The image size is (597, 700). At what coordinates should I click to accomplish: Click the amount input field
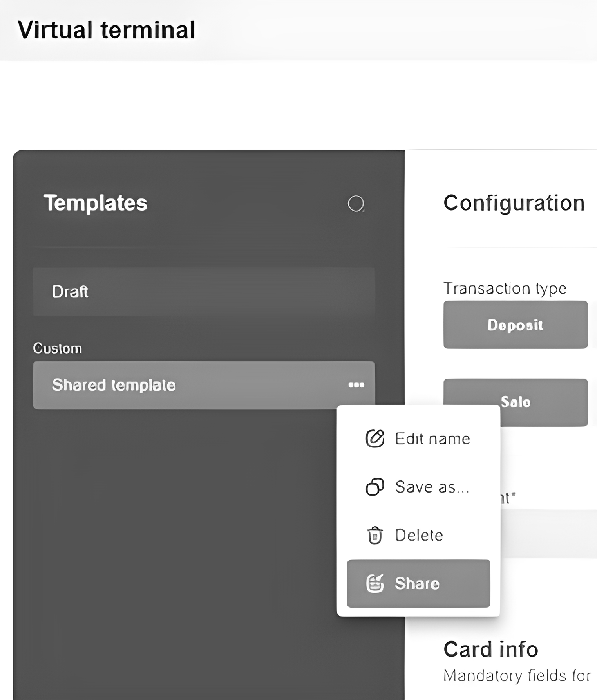(548, 533)
